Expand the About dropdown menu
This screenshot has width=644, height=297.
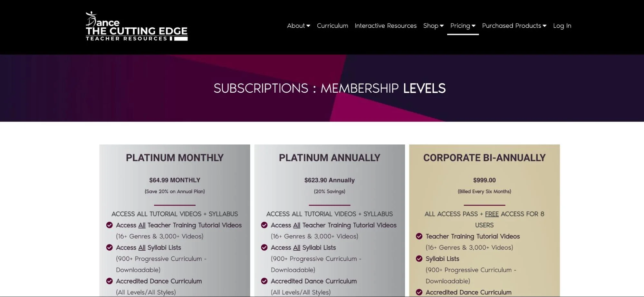[298, 26]
